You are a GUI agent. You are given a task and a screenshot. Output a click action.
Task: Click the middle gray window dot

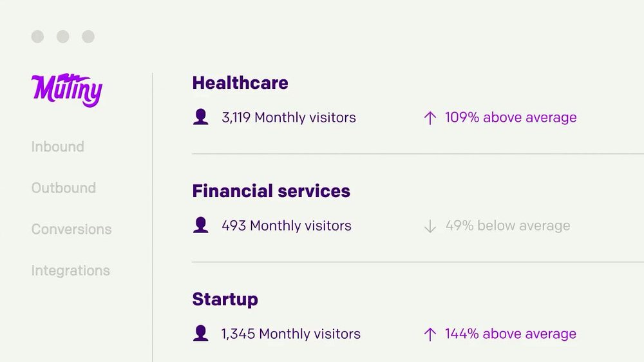tap(63, 37)
